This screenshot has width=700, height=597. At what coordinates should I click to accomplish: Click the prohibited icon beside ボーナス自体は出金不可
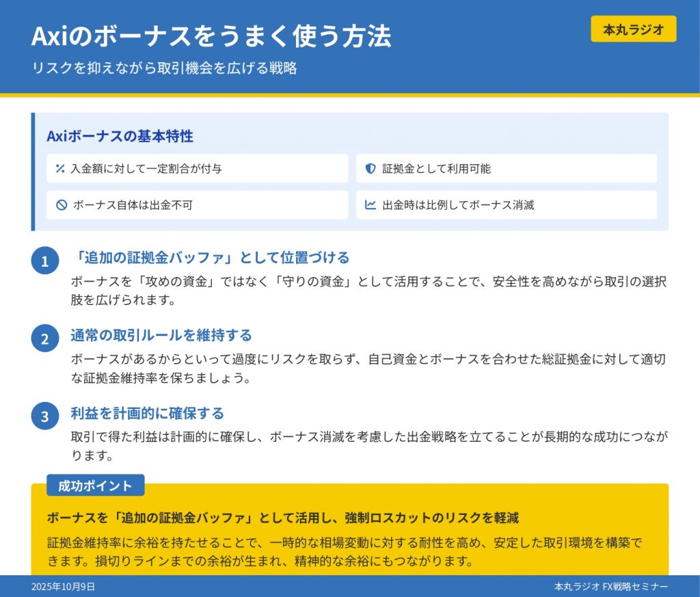[x=61, y=204]
